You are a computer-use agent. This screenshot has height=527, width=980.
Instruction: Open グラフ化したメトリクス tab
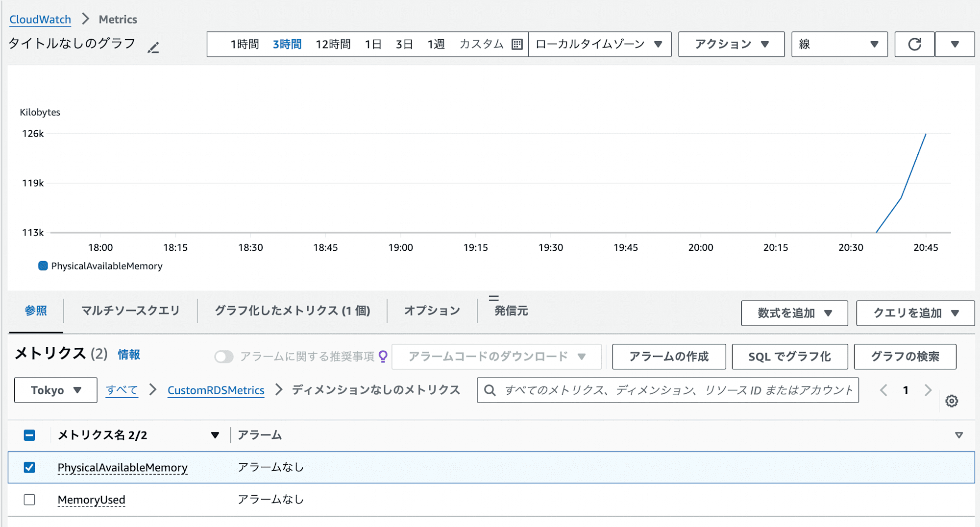tap(293, 311)
